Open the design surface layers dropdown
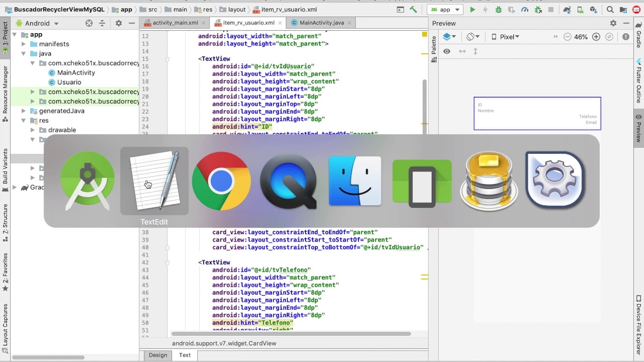 click(x=449, y=37)
